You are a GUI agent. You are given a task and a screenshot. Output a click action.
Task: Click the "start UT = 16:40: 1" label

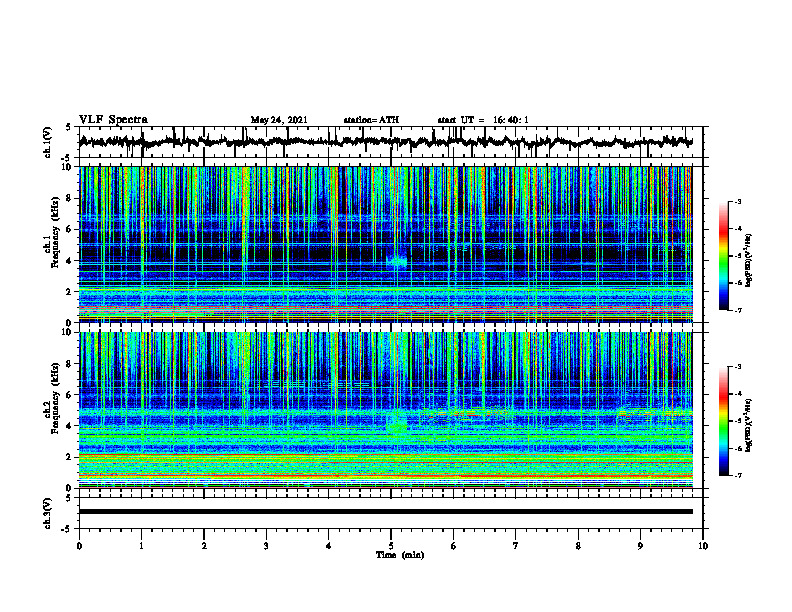coord(483,120)
